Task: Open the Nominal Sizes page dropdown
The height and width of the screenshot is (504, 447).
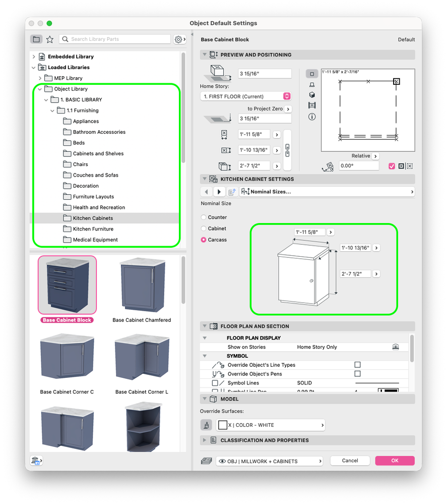Action: pos(327,192)
